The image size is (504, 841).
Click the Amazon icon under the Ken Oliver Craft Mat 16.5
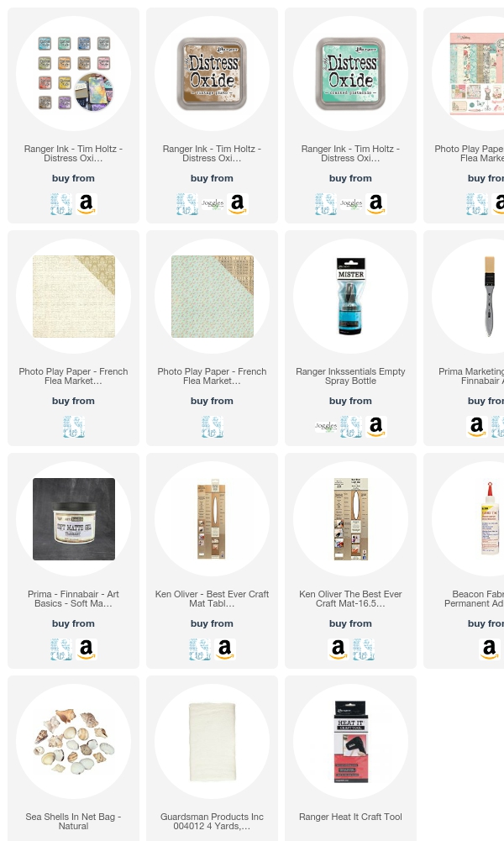pyautogui.click(x=339, y=649)
